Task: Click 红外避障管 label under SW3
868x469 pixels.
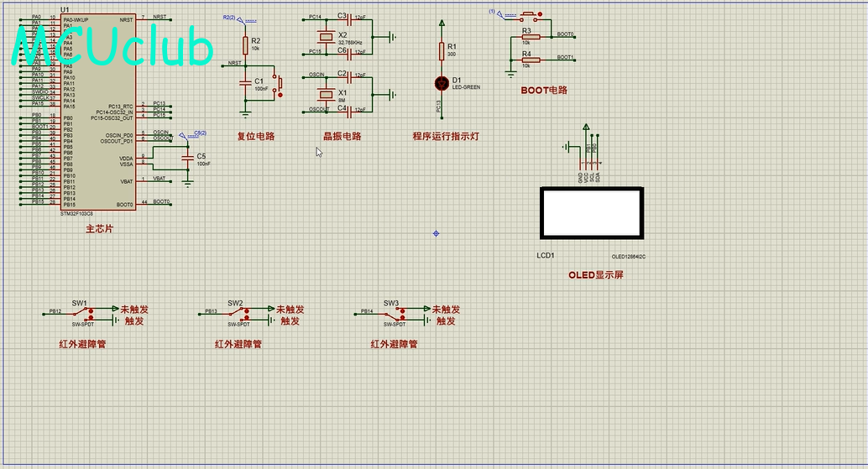Action: click(x=395, y=344)
